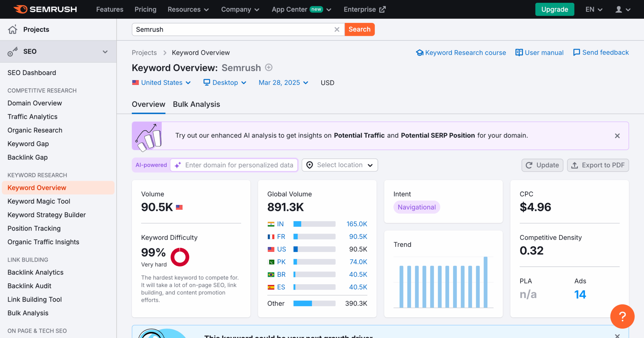644x338 pixels.
Task: Open the Mar 28, 2025 date dropdown
Action: (283, 82)
